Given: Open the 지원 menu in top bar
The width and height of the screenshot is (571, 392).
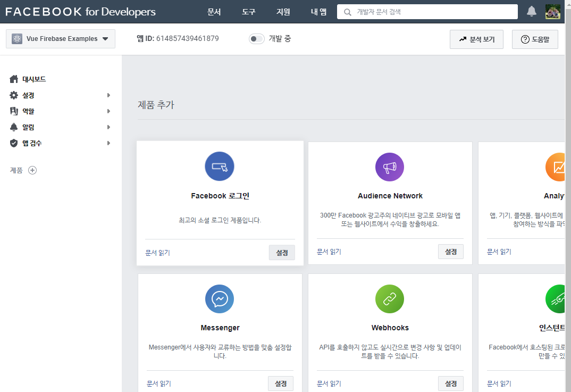Looking at the screenshot, I should click(283, 12).
